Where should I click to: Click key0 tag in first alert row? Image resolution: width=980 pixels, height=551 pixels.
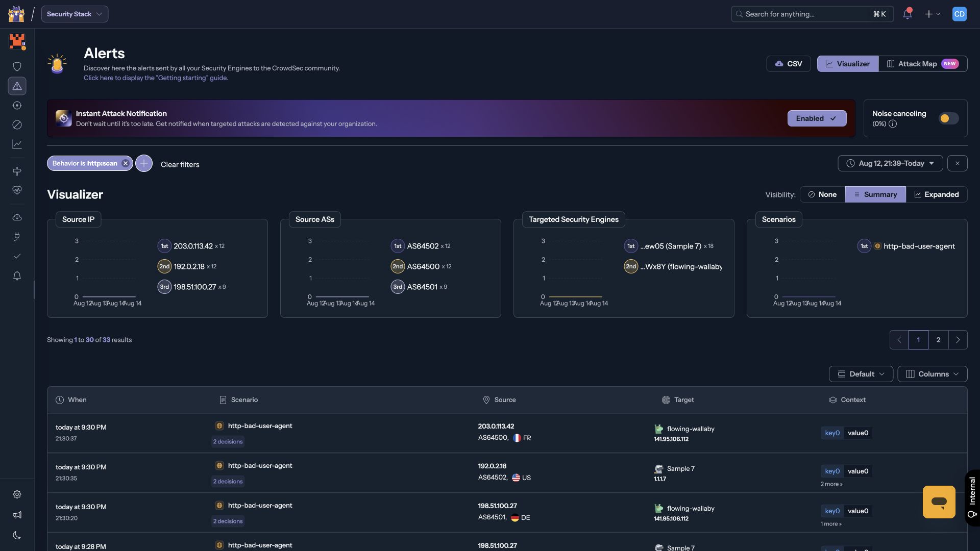(x=832, y=433)
